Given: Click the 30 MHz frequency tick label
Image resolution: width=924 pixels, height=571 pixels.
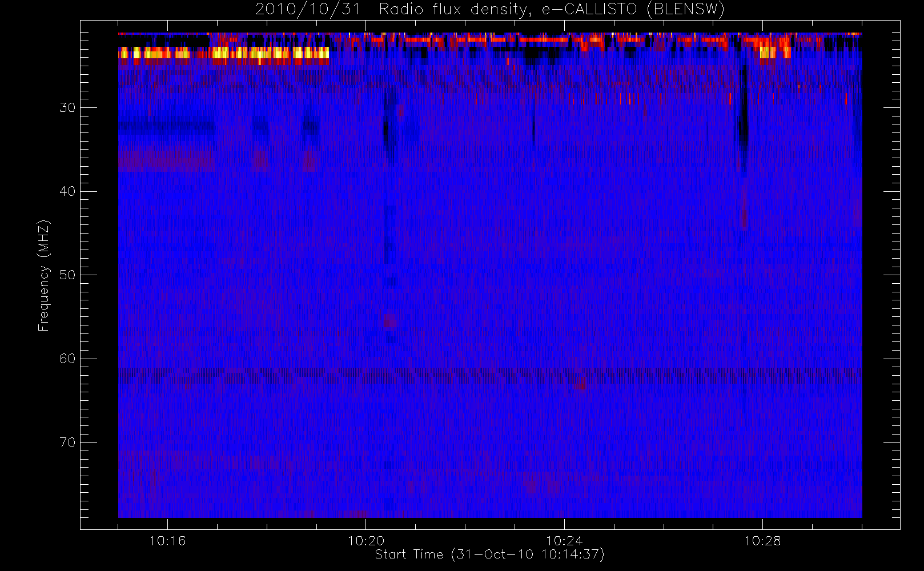Looking at the screenshot, I should pyautogui.click(x=67, y=108).
